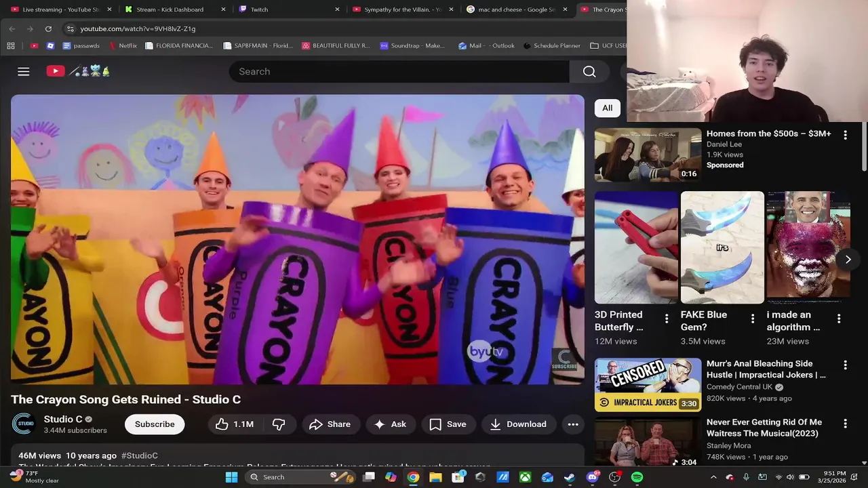This screenshot has height=488, width=868.
Task: Open File Explorer from the taskbar
Action: click(435, 477)
